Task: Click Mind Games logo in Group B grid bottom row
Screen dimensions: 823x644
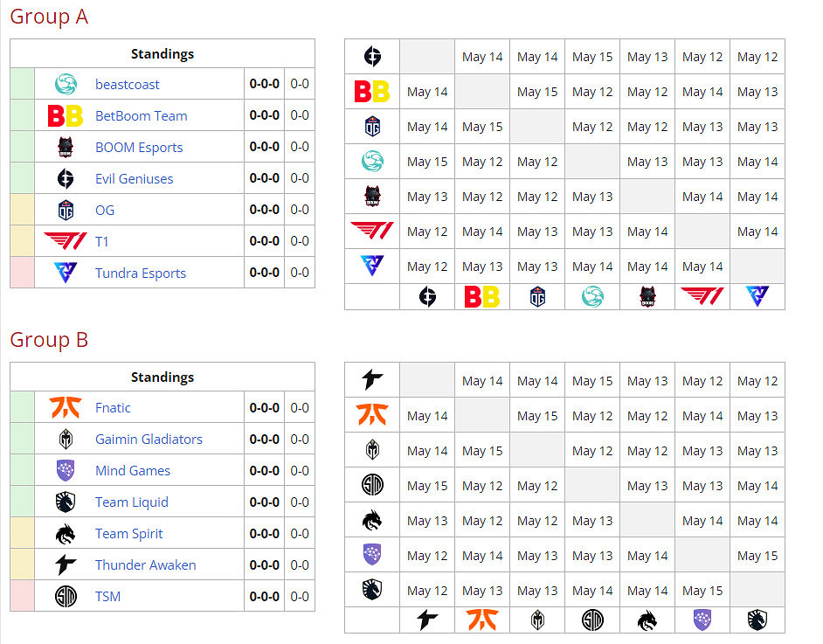Action: (702, 620)
